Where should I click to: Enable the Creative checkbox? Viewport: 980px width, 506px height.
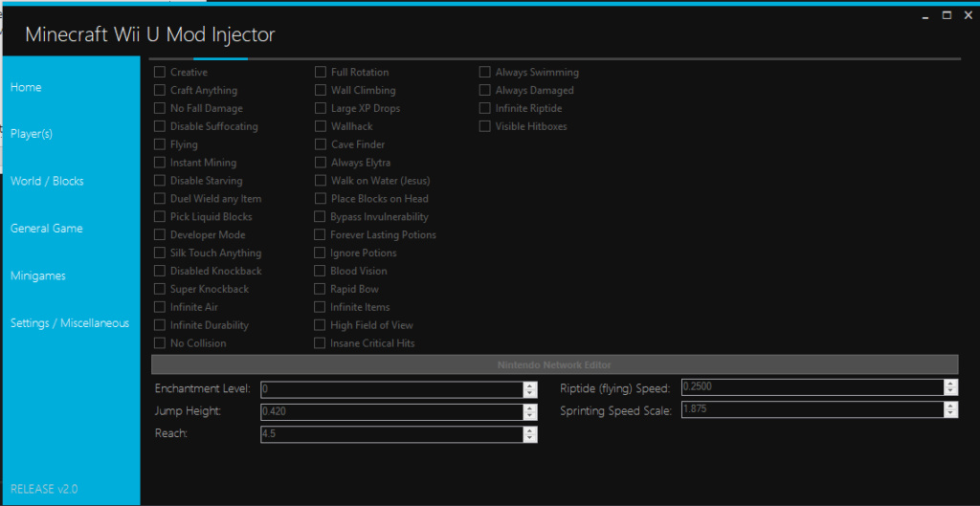pos(160,73)
